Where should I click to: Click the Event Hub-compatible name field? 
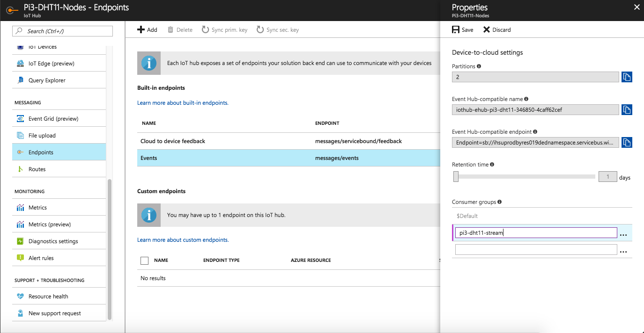click(x=535, y=110)
